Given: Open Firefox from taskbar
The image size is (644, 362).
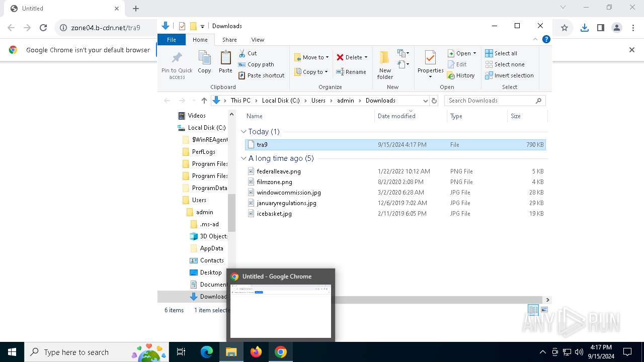Looking at the screenshot, I should click(x=256, y=352).
